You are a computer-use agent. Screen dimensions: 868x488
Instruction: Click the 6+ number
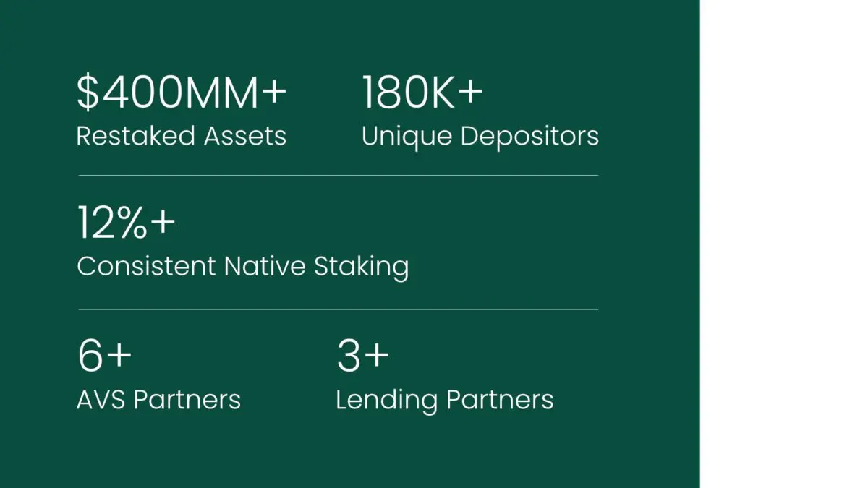click(x=105, y=356)
